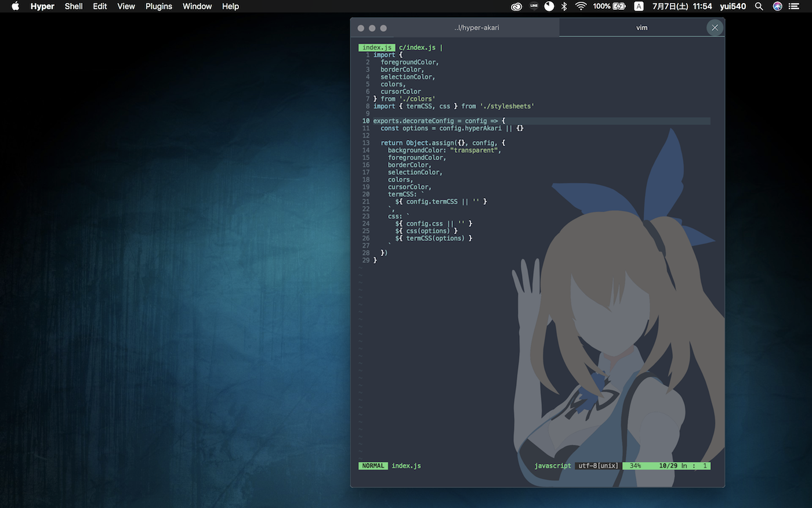
Task: Click the Hyper window zoom traffic light
Action: pyautogui.click(x=383, y=28)
